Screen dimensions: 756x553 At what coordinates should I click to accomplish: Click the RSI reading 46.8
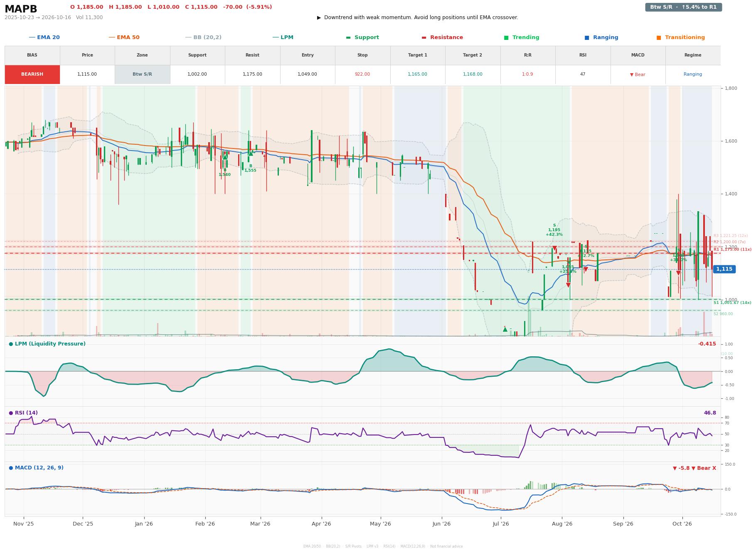(x=710, y=413)
